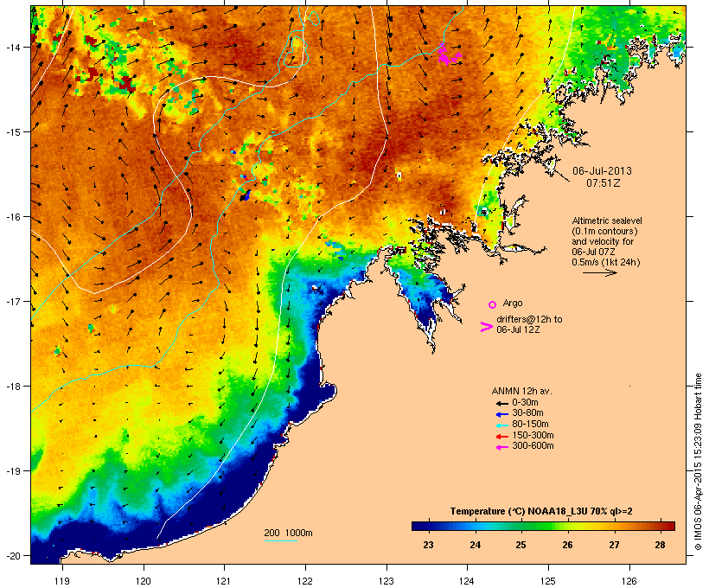Click the 0-30m depth label
709x588 pixels.
pyautogui.click(x=525, y=403)
